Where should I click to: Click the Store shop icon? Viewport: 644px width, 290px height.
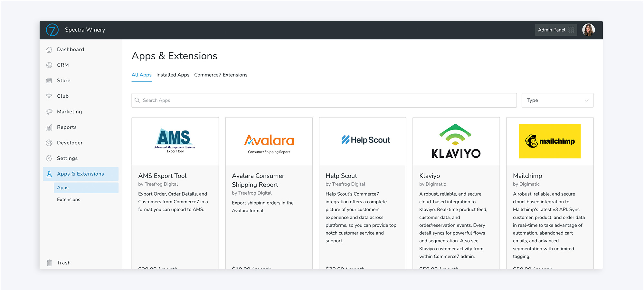[x=49, y=81]
